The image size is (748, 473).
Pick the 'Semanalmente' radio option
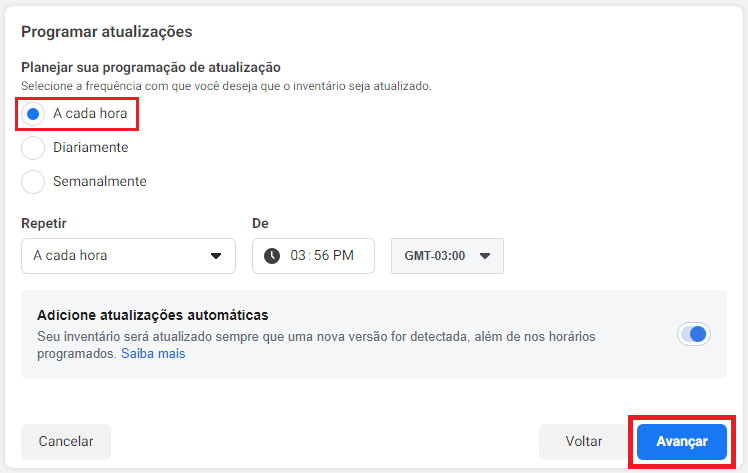[x=33, y=182]
